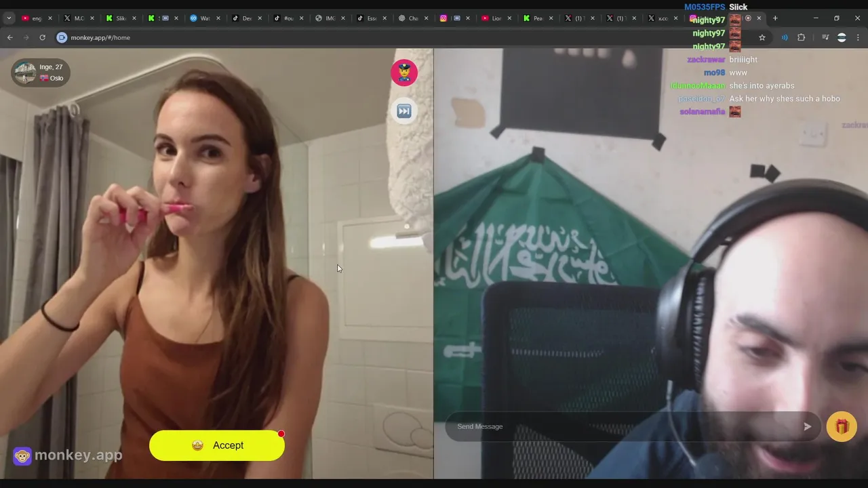Screen dimensions: 868x488
Task: Click the browser back arrow
Action: coord(9,37)
